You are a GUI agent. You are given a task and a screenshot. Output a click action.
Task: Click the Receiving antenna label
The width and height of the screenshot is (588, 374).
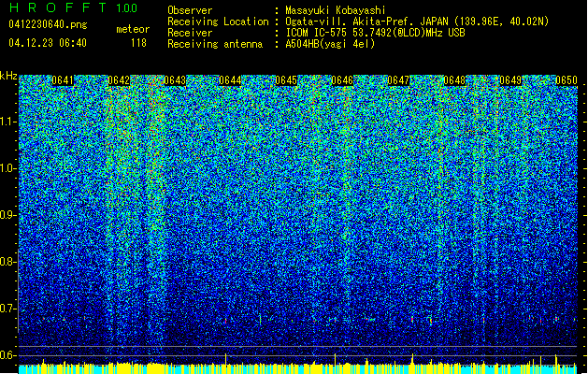[215, 44]
